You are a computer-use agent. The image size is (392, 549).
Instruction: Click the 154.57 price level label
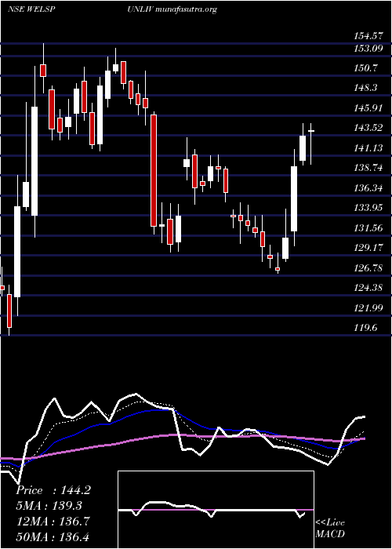pos(368,36)
